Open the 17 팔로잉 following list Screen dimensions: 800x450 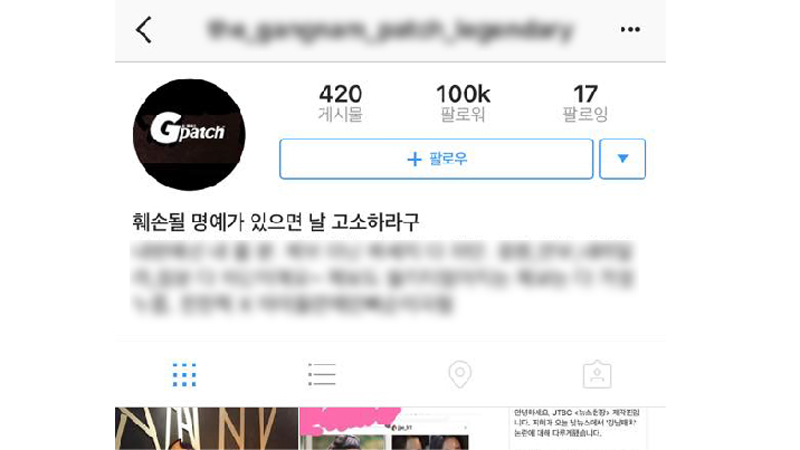coord(585,103)
